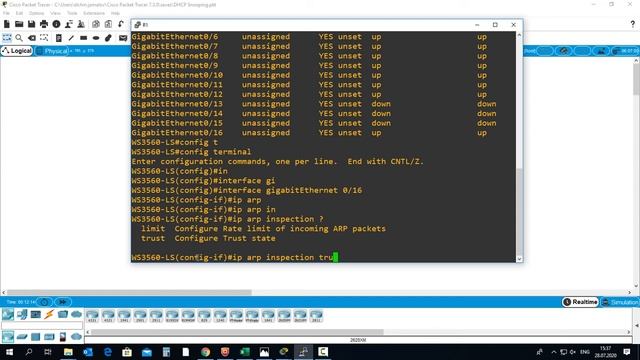Image resolution: width=640 pixels, height=360 pixels.
Task: Select Network Devices category in device panel
Action: 8,314
